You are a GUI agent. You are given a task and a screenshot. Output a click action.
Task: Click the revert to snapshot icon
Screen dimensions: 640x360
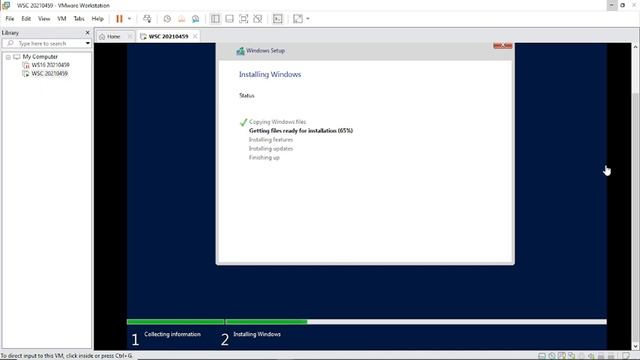[181, 19]
